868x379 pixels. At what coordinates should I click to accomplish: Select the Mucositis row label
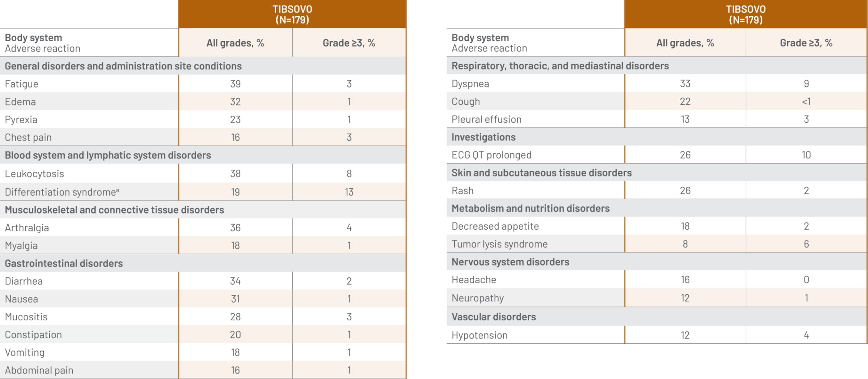click(26, 317)
